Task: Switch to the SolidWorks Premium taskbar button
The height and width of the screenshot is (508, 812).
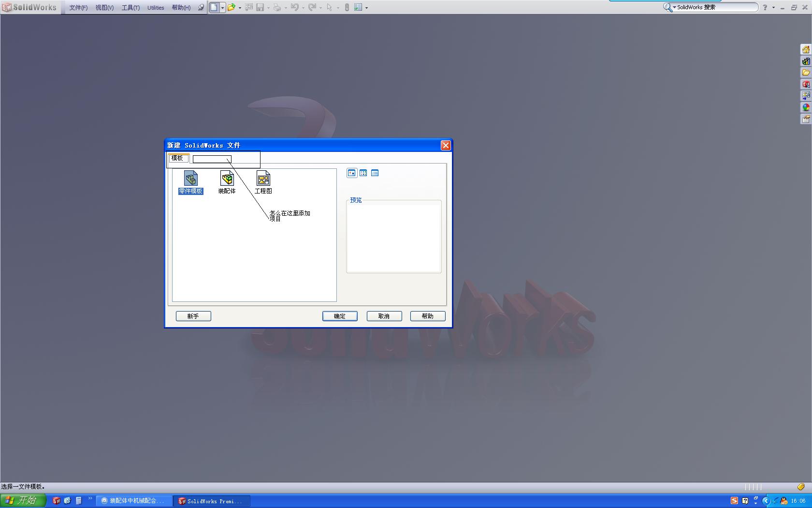Action: [211, 501]
